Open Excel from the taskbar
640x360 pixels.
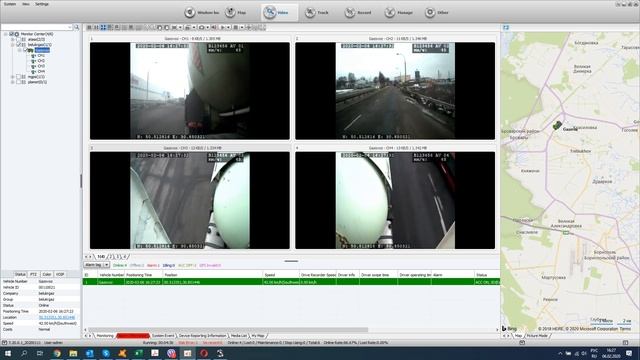[x=138, y=353]
